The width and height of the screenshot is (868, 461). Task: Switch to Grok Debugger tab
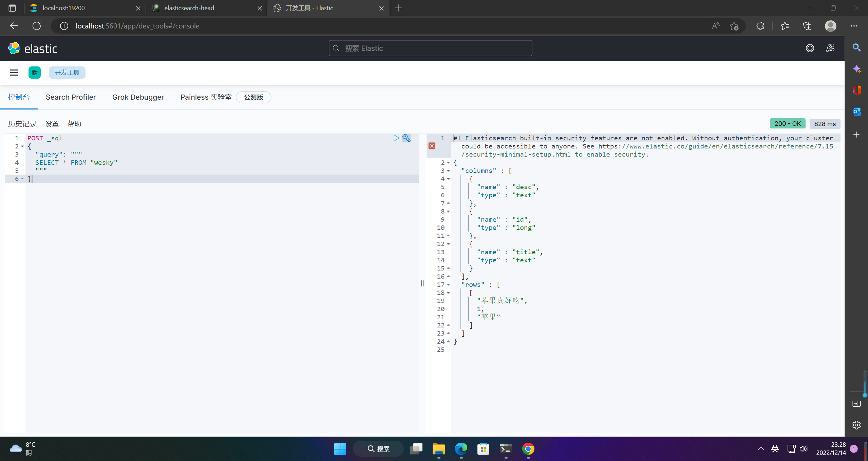click(138, 97)
